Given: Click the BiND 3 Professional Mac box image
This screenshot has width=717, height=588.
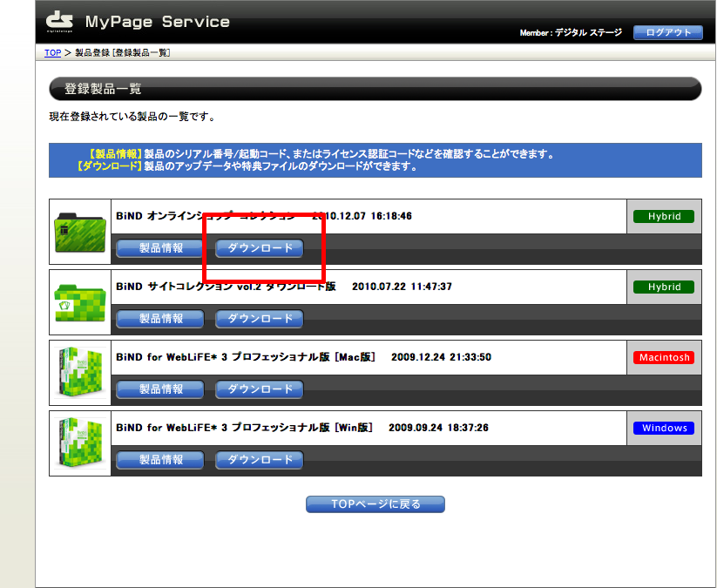Looking at the screenshot, I should (80, 373).
